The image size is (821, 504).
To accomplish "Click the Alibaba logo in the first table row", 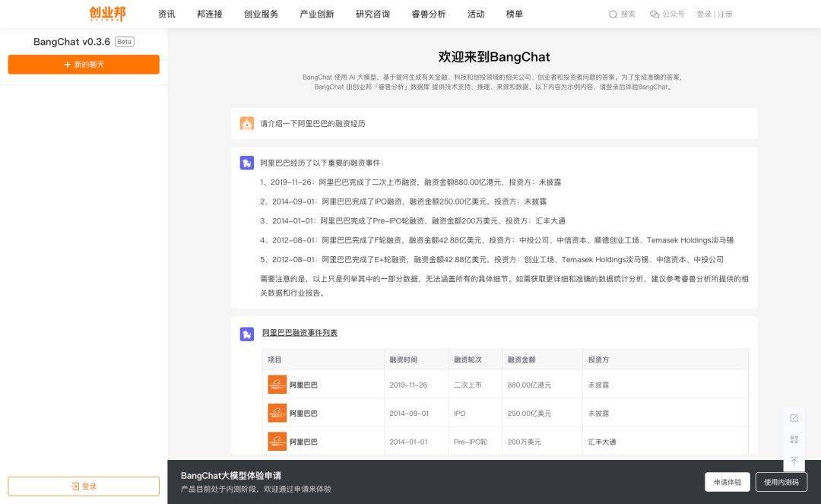I will [275, 385].
